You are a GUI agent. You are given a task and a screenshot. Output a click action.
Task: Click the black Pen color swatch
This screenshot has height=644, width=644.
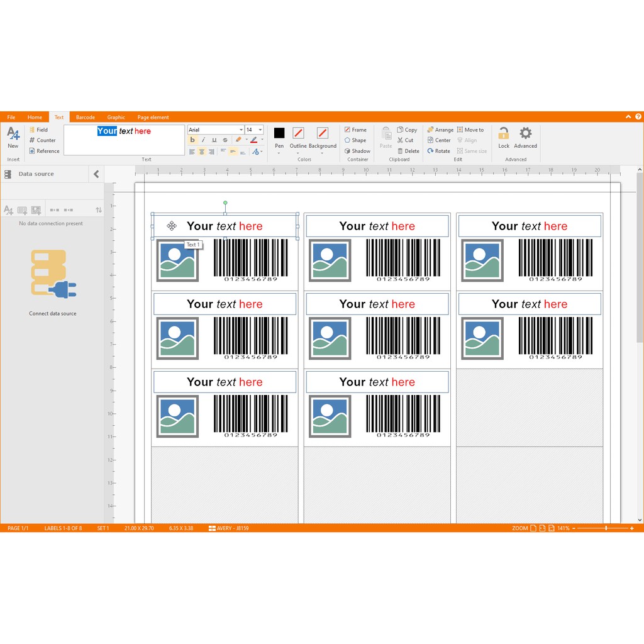(279, 133)
